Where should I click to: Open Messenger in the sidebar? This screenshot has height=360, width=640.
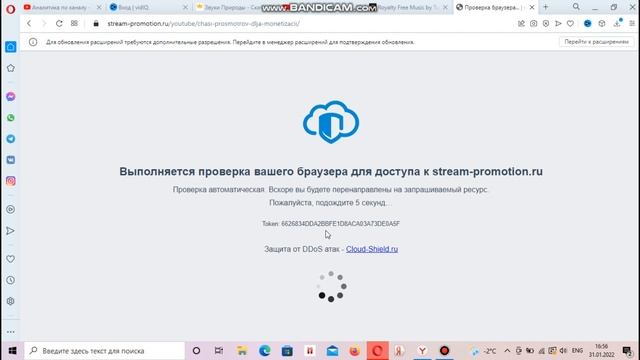(11, 97)
